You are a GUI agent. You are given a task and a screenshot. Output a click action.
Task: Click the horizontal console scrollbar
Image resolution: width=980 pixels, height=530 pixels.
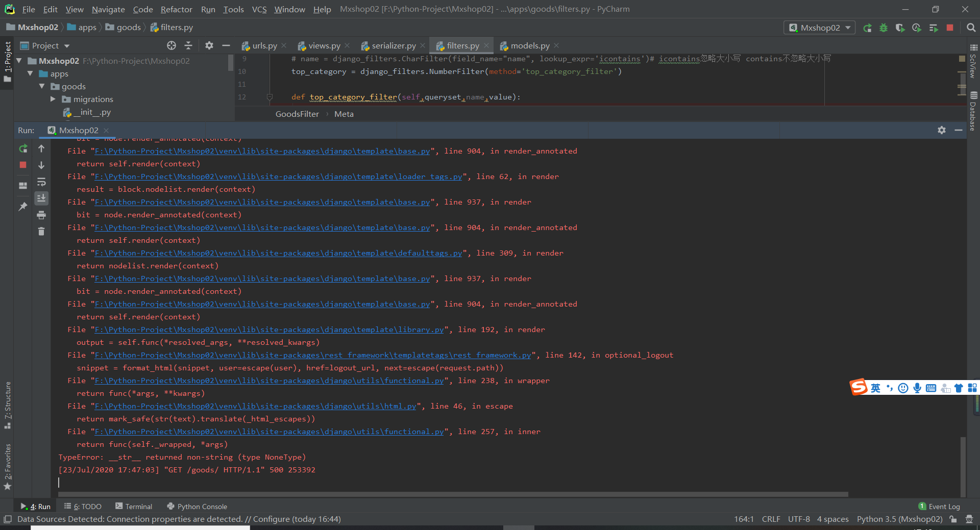[x=453, y=494]
